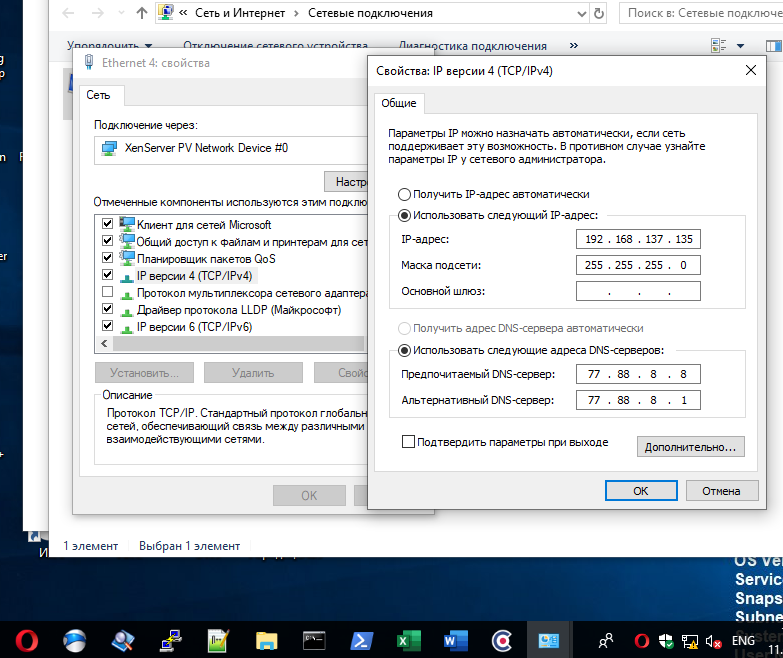
Task: Open Notepad++ from the taskbar
Action: pyautogui.click(x=219, y=641)
